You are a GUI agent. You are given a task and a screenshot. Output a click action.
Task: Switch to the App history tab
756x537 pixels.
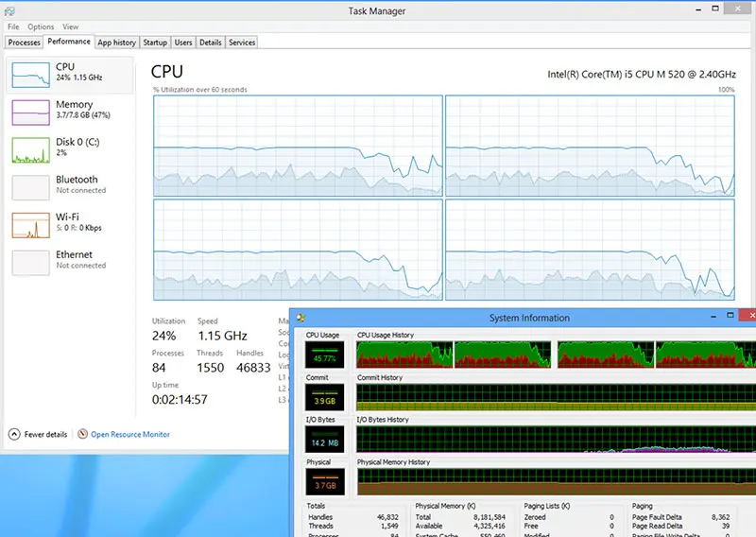click(x=116, y=43)
